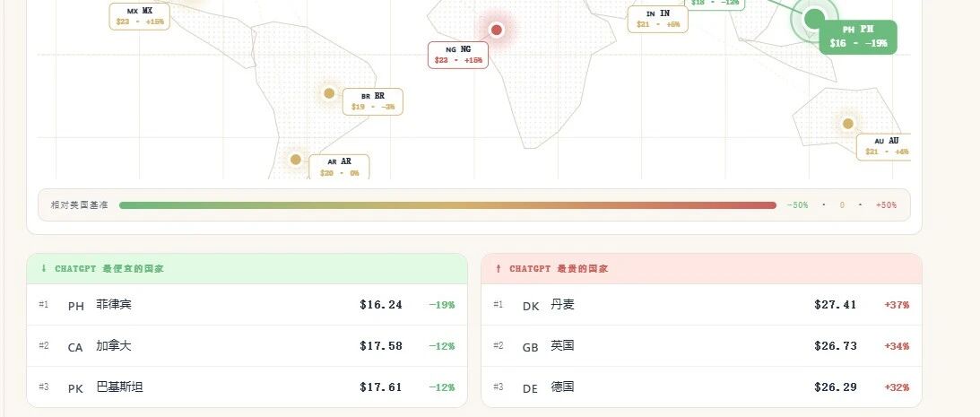Click the PH country code in list
Image resolution: width=980 pixels, height=417 pixels.
tap(75, 307)
